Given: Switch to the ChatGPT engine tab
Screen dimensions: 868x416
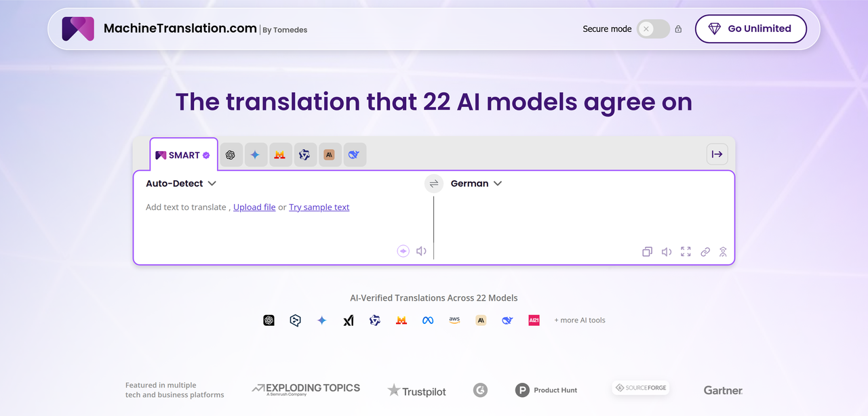Looking at the screenshot, I should point(231,154).
